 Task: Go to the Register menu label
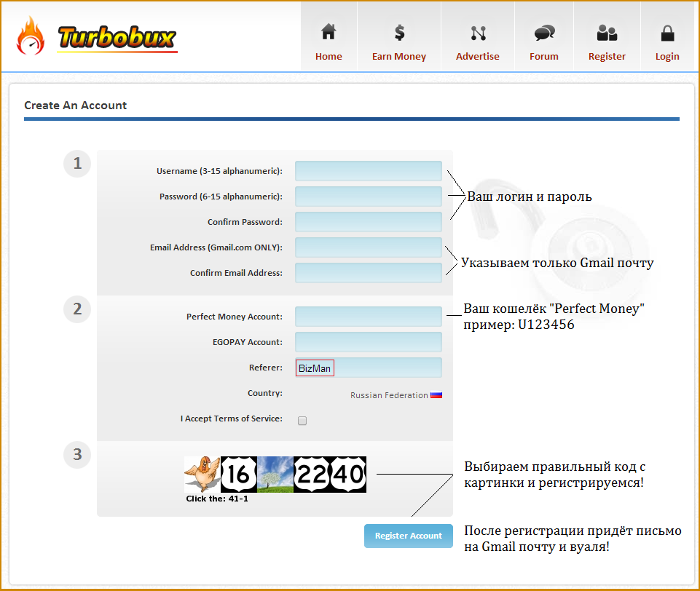pos(607,57)
